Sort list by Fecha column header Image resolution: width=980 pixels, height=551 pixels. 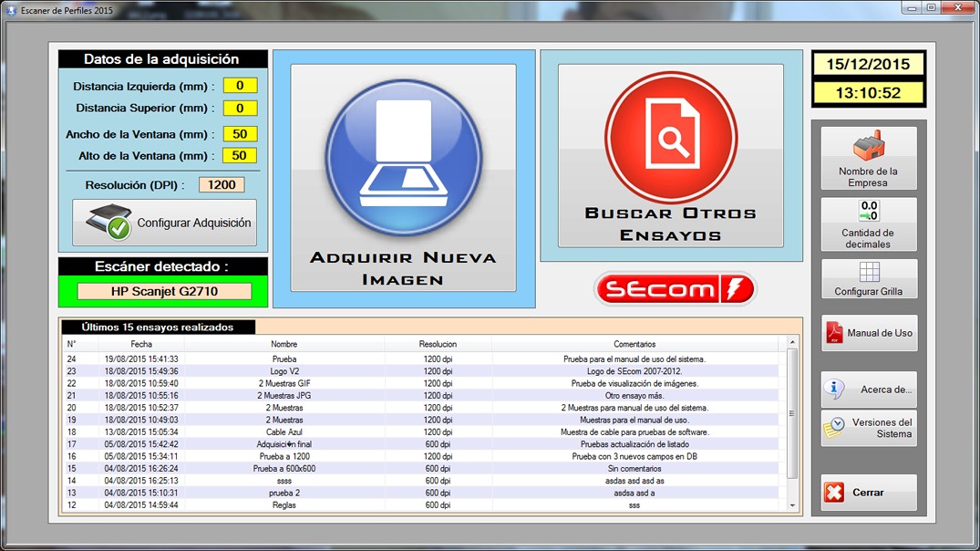(141, 344)
